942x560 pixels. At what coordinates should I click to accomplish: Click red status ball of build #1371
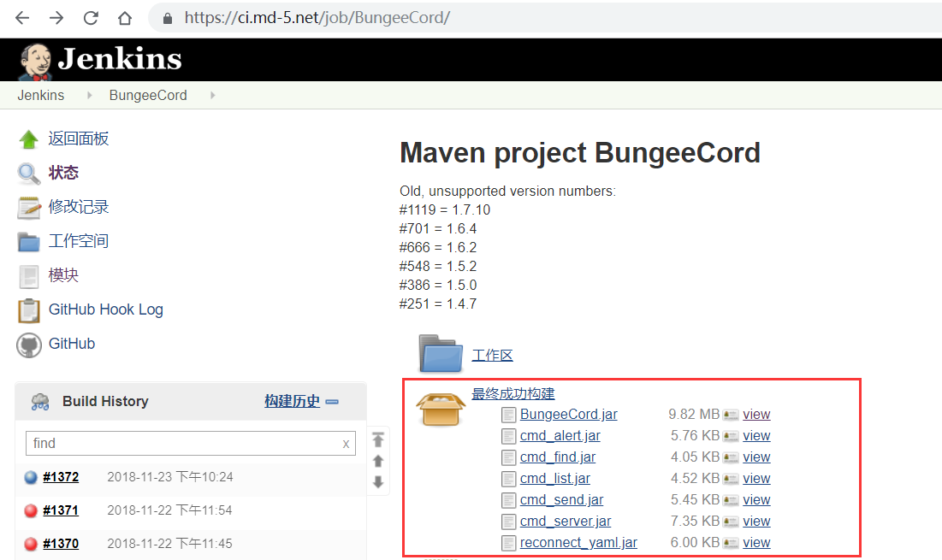[31, 510]
